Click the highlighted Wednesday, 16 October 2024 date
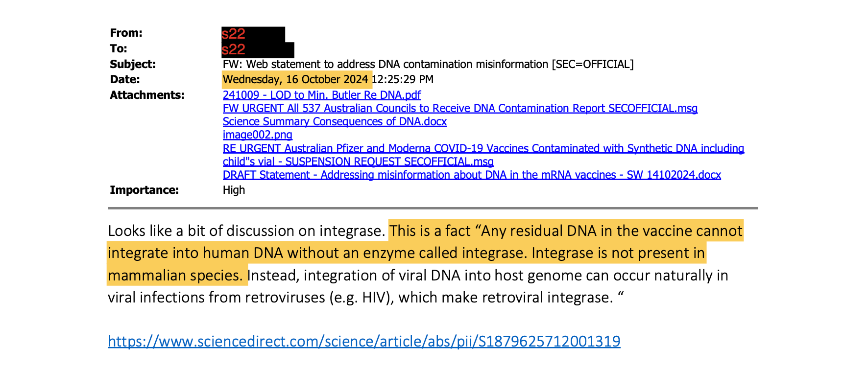The height and width of the screenshot is (371, 868). [296, 79]
